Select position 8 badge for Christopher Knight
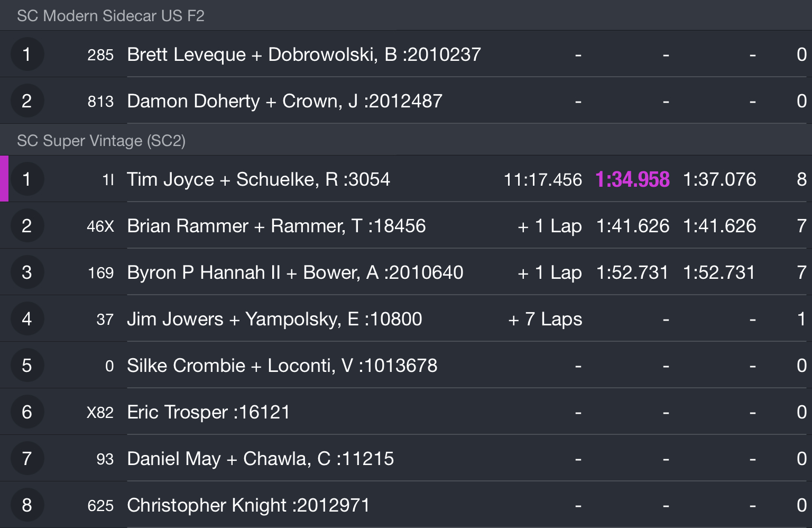Screen dimensions: 812x528 click(x=27, y=505)
